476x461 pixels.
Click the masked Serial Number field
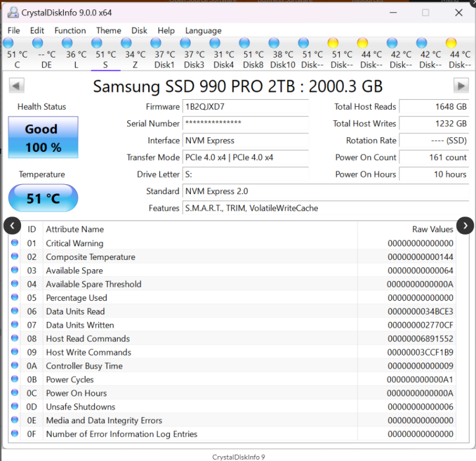[x=245, y=123]
